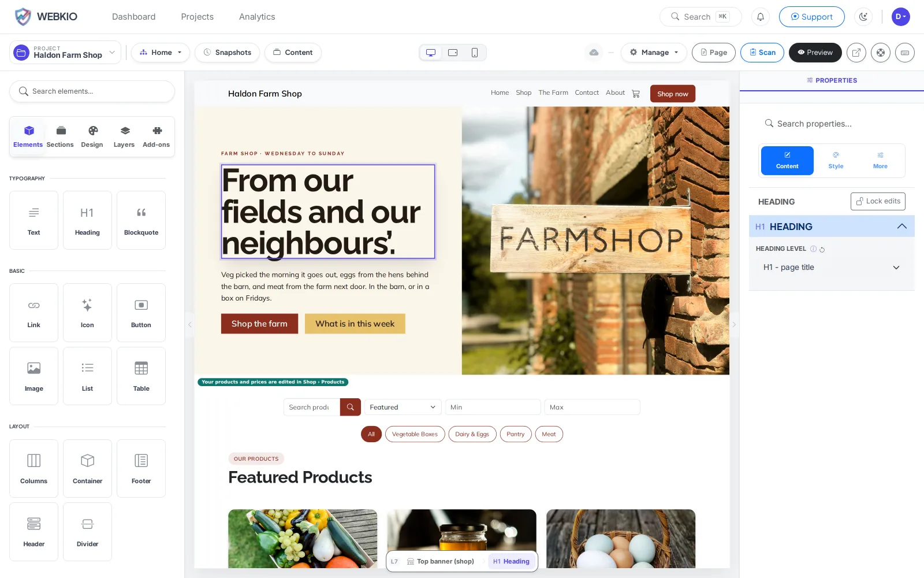This screenshot has width=924, height=578.
Task: Open notifications bell icon
Action: click(761, 17)
